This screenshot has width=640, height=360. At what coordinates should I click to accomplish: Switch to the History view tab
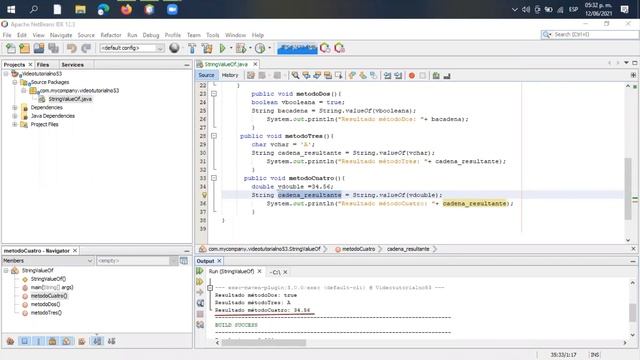point(230,75)
